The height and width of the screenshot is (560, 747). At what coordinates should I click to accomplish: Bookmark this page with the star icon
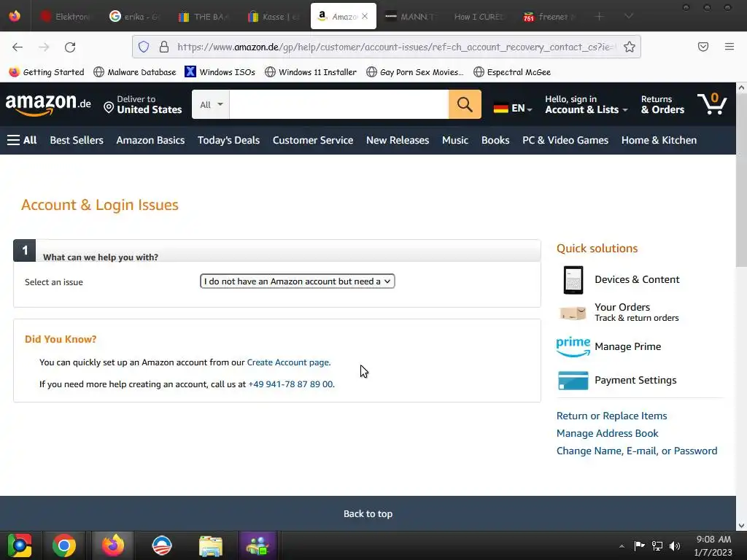click(630, 47)
